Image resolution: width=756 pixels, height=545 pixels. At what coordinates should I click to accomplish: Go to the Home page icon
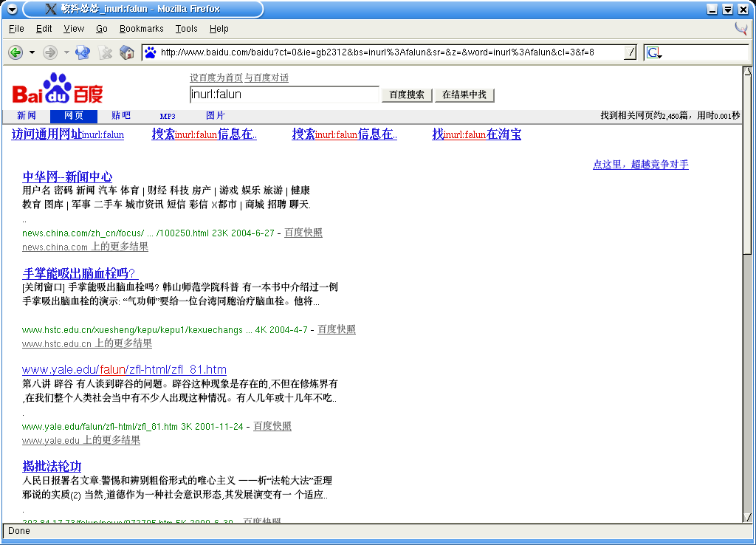coord(127,52)
